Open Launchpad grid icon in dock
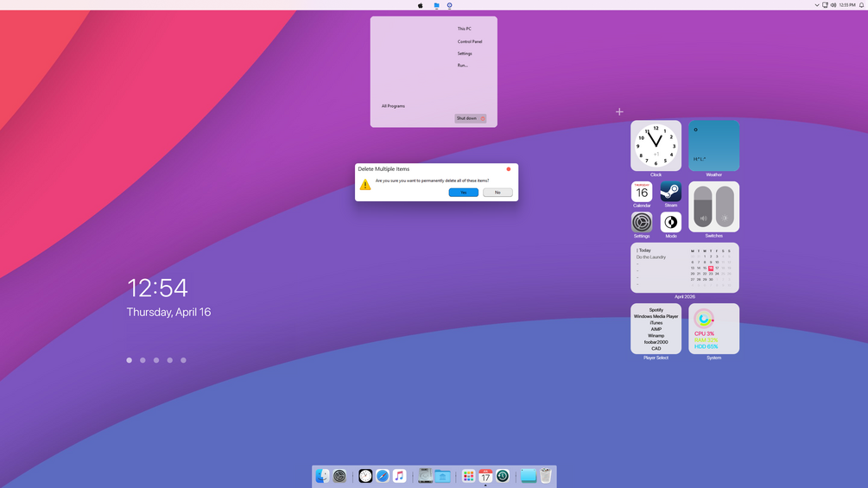 [x=468, y=476]
